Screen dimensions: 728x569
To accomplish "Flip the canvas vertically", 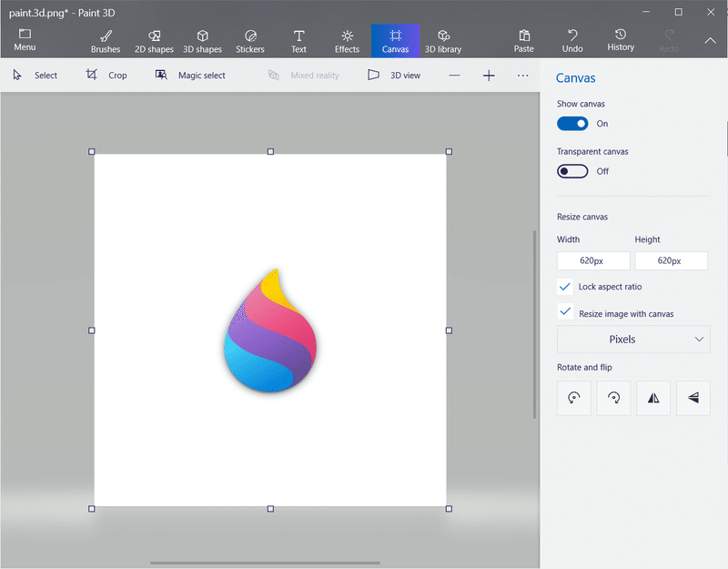I will [693, 398].
